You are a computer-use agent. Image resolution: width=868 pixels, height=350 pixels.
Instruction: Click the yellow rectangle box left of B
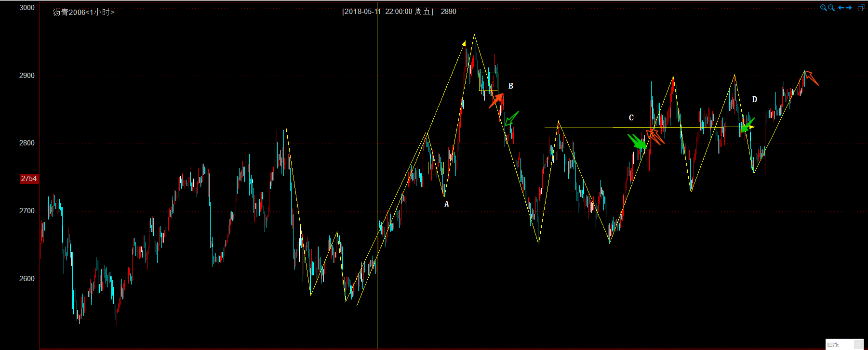[x=488, y=82]
